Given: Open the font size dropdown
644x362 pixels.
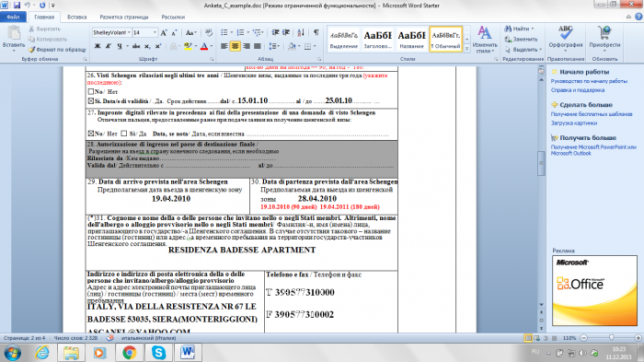Looking at the screenshot, I should point(155,32).
